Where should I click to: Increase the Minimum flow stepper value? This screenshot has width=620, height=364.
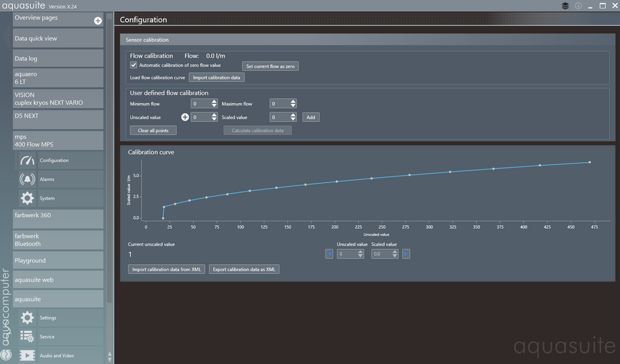coord(215,102)
